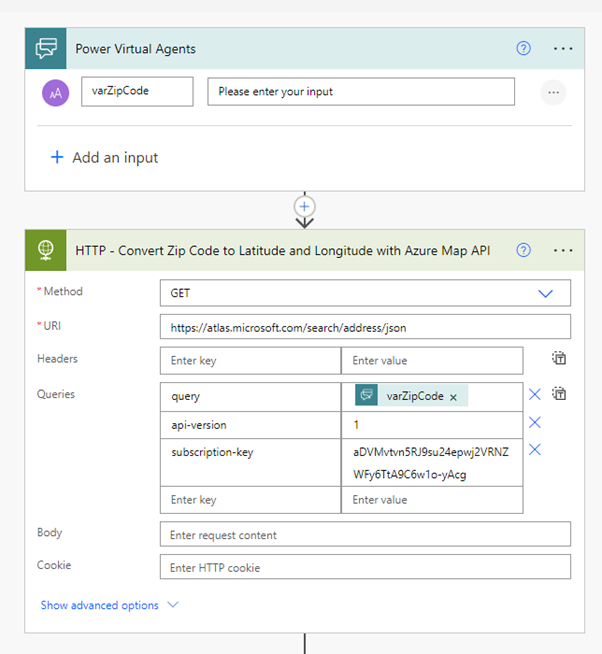602x654 pixels.
Task: Edit the subscription key value field
Action: [432, 462]
